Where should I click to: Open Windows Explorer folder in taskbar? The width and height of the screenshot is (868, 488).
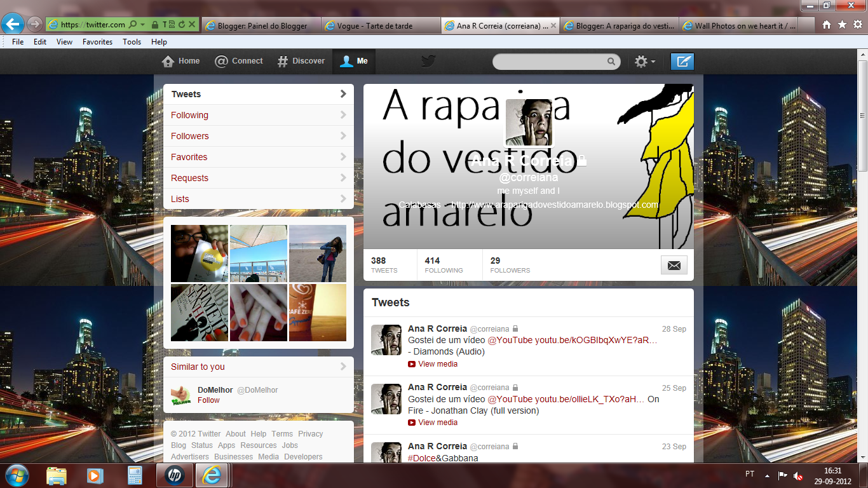click(57, 475)
